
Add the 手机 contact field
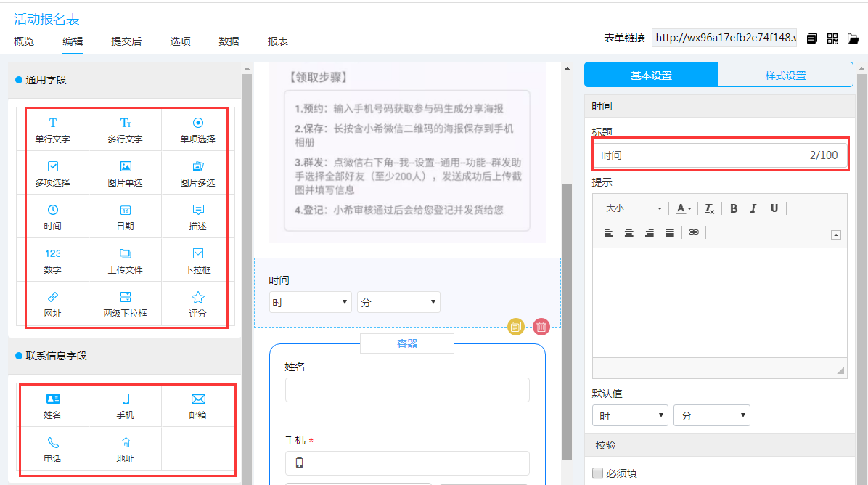coord(125,406)
